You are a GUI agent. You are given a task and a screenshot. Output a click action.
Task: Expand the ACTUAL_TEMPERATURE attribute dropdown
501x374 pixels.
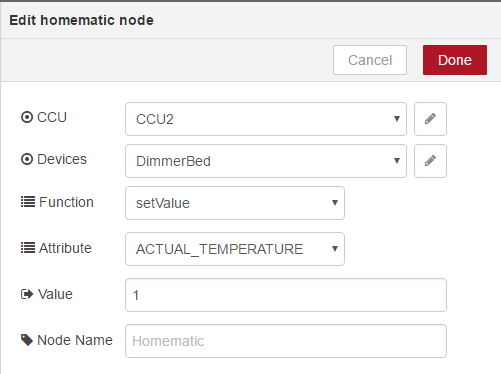[x=235, y=249]
